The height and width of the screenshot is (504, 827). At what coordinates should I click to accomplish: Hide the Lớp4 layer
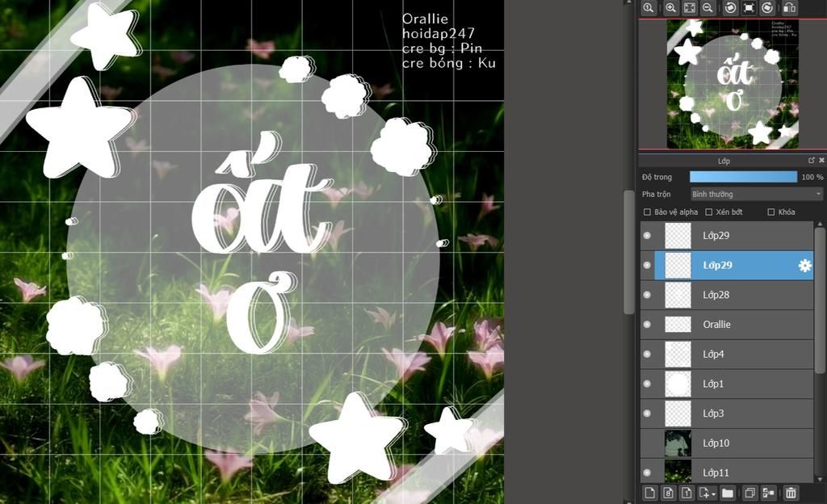click(x=647, y=355)
